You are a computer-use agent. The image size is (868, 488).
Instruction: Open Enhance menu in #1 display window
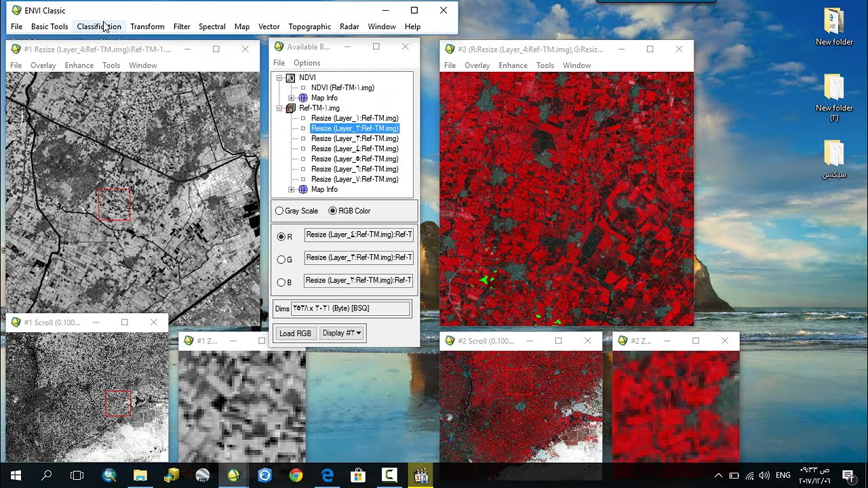(79, 66)
